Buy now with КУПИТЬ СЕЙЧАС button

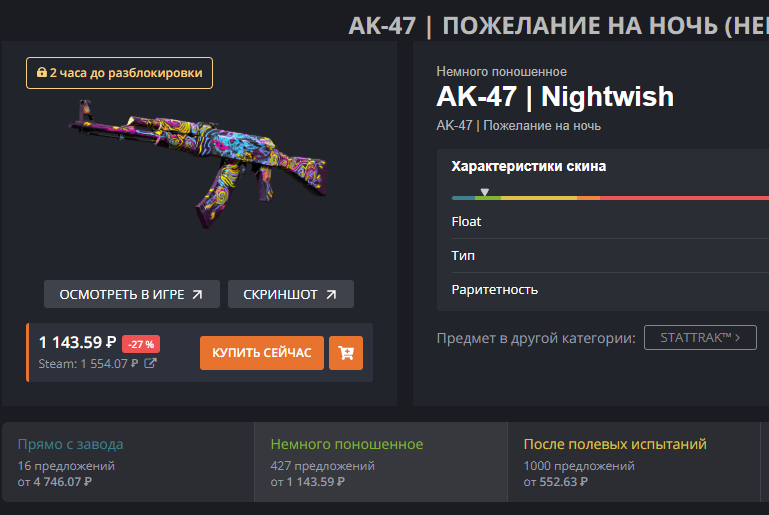point(262,353)
